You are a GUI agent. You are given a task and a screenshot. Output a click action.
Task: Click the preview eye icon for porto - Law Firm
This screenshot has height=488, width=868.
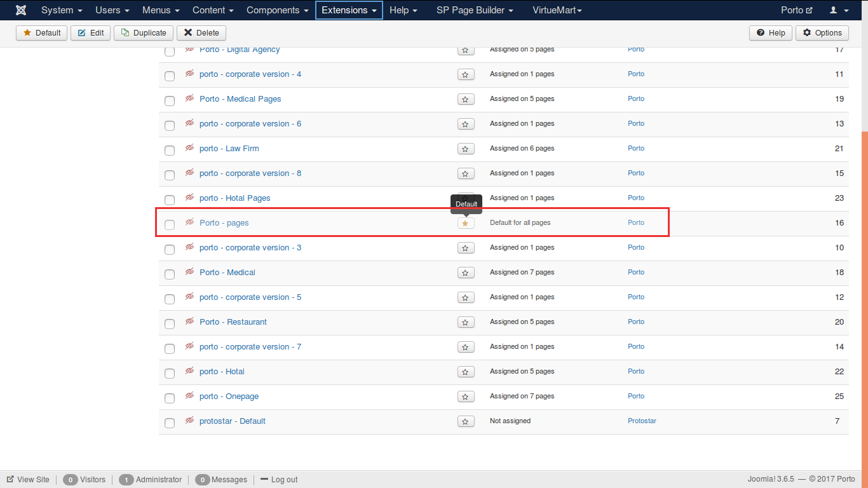click(x=189, y=147)
